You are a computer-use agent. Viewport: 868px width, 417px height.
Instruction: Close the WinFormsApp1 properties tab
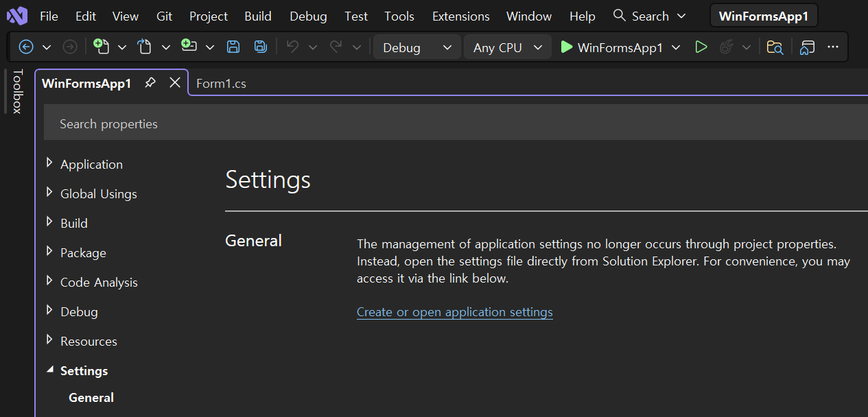click(x=175, y=83)
